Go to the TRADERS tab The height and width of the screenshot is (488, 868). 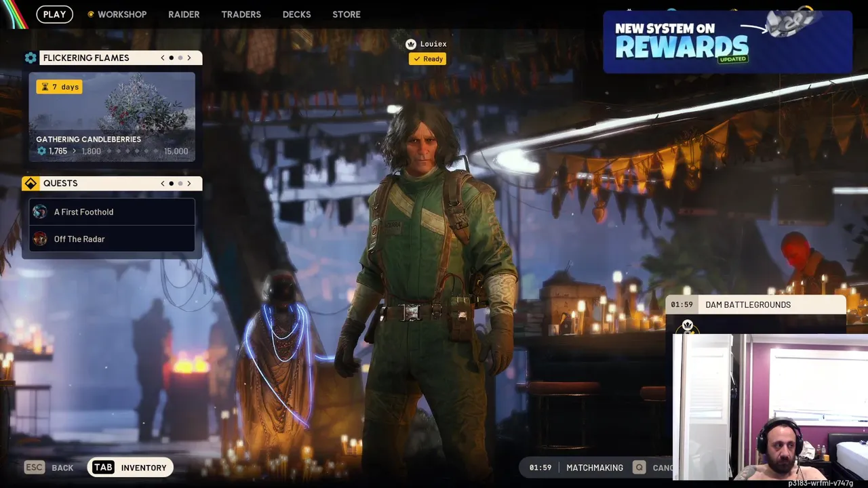coord(241,14)
